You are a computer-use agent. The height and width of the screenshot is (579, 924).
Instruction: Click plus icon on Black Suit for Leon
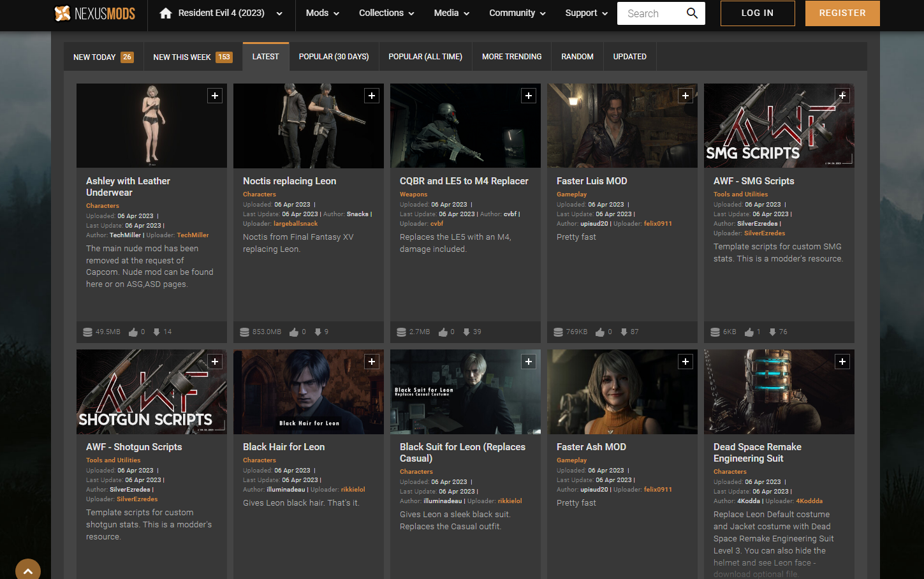(x=529, y=362)
